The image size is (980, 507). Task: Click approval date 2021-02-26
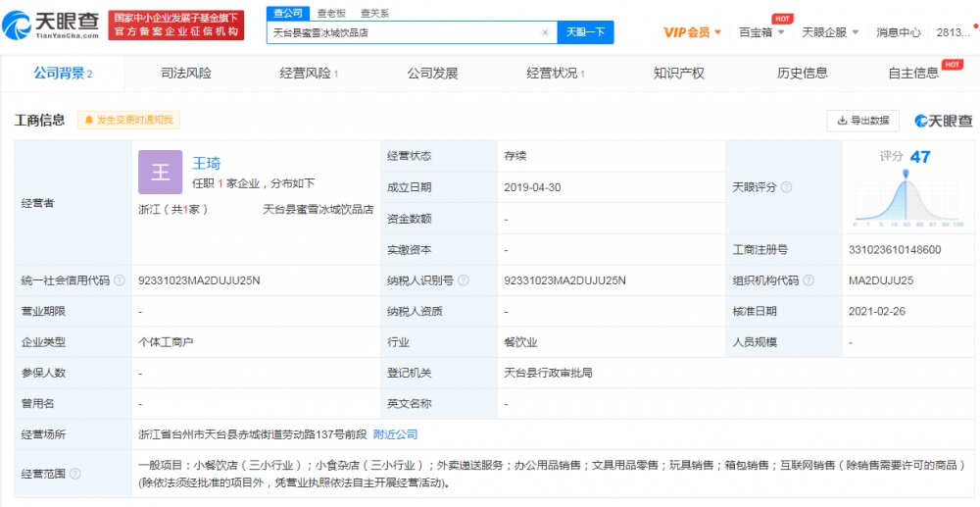point(877,311)
